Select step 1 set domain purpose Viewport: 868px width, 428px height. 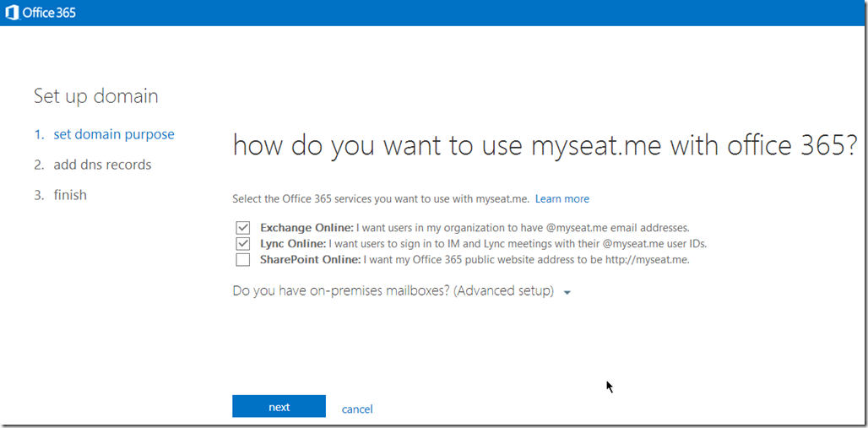pyautogui.click(x=104, y=134)
